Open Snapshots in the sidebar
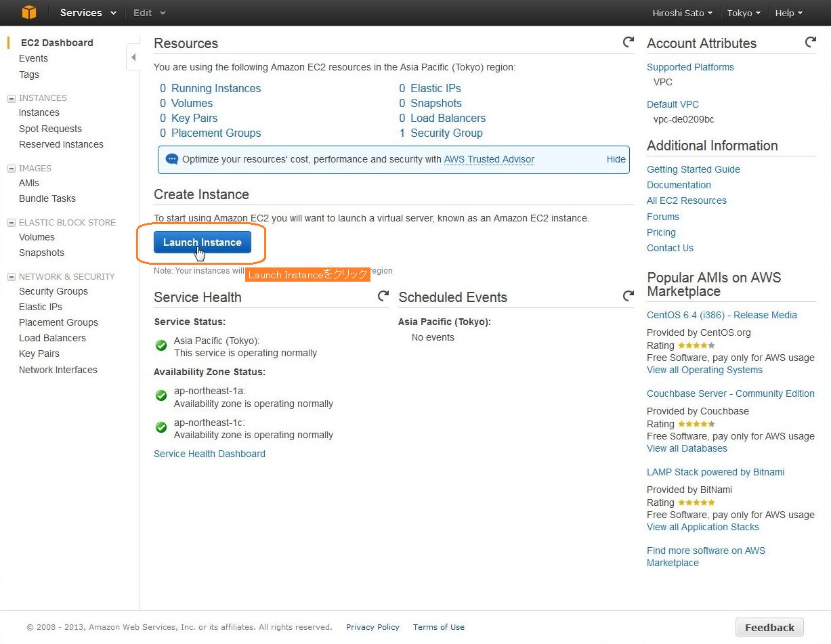This screenshot has height=644, width=831. (41, 253)
